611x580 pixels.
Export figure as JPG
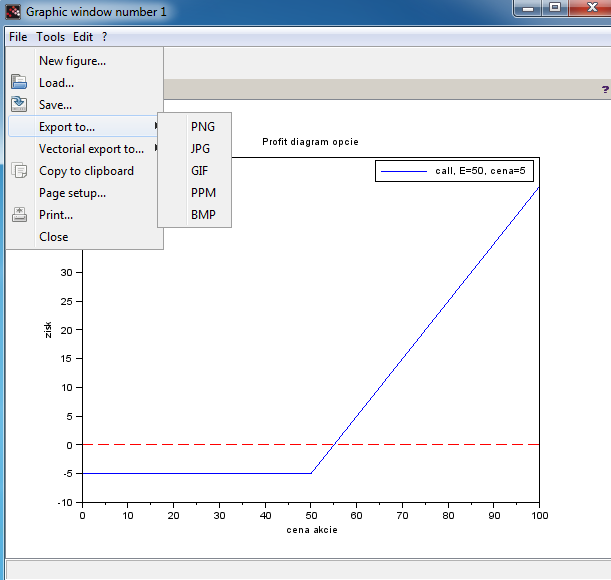pos(194,149)
